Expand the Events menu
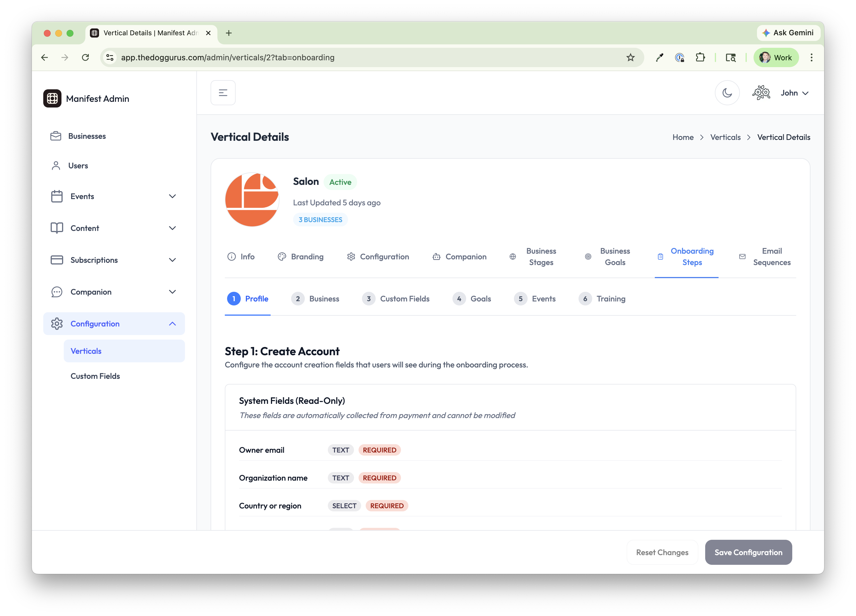Image resolution: width=856 pixels, height=616 pixels. click(172, 196)
